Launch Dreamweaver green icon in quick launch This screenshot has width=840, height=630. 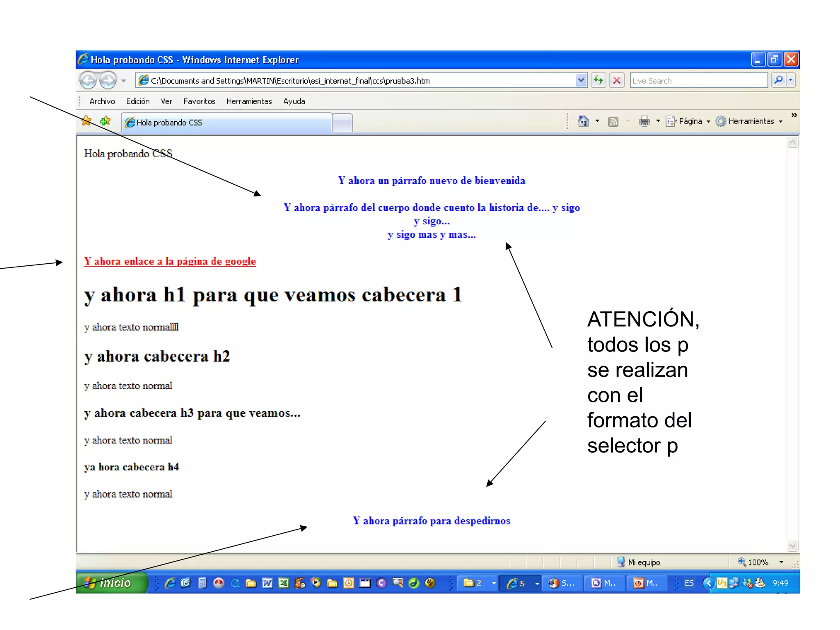pyautogui.click(x=414, y=583)
